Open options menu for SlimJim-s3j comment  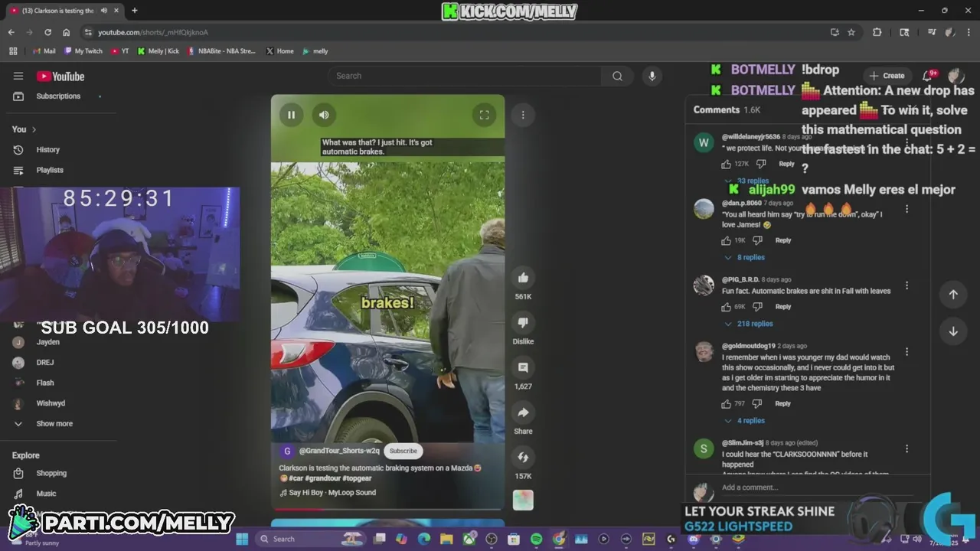coord(907,449)
